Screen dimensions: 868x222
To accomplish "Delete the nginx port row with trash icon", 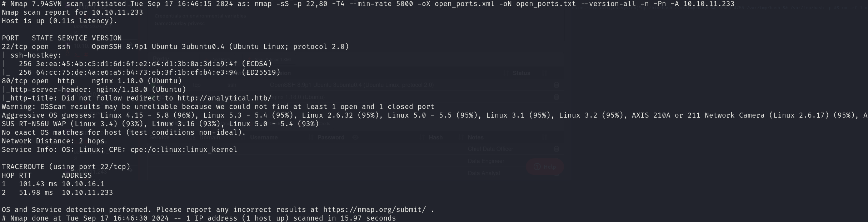I will coord(556,97).
